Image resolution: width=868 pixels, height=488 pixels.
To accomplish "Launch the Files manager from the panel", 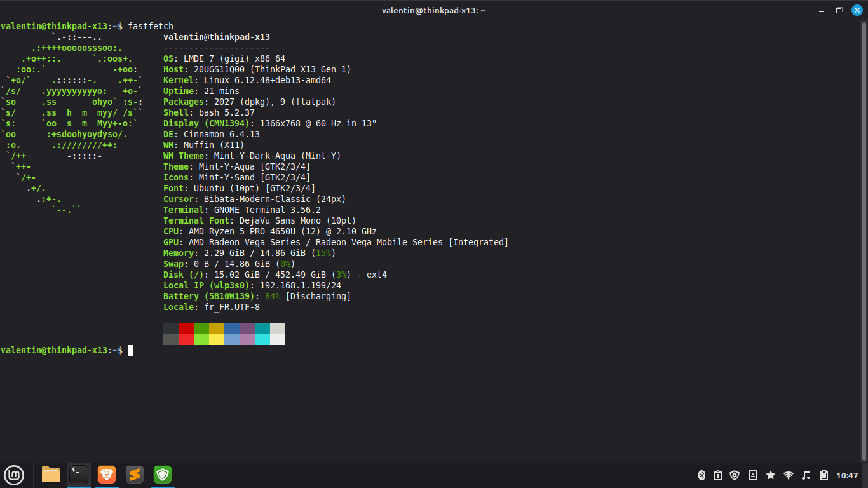I will pyautogui.click(x=51, y=475).
